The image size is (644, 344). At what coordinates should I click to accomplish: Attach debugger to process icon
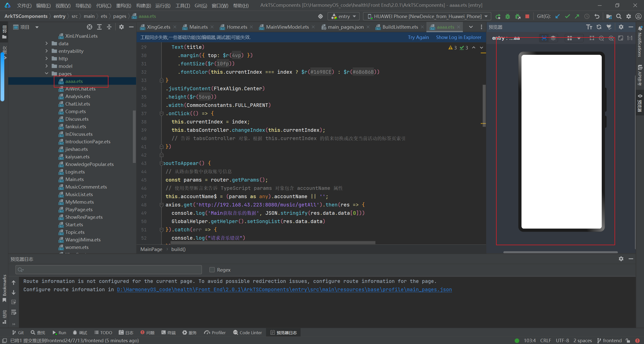[x=517, y=16]
